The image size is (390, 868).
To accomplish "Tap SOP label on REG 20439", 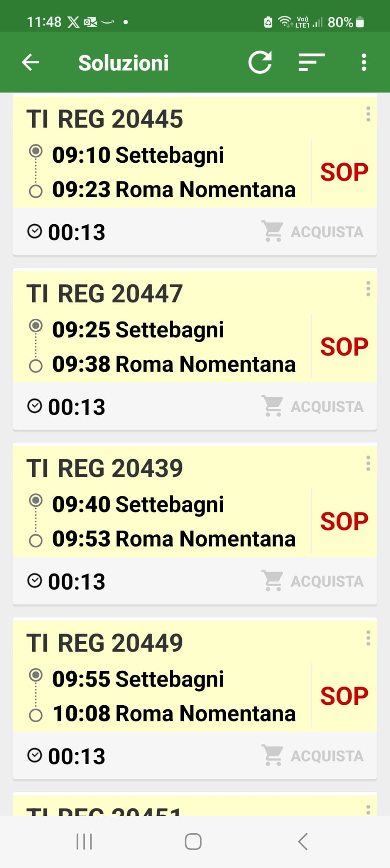I will (344, 521).
